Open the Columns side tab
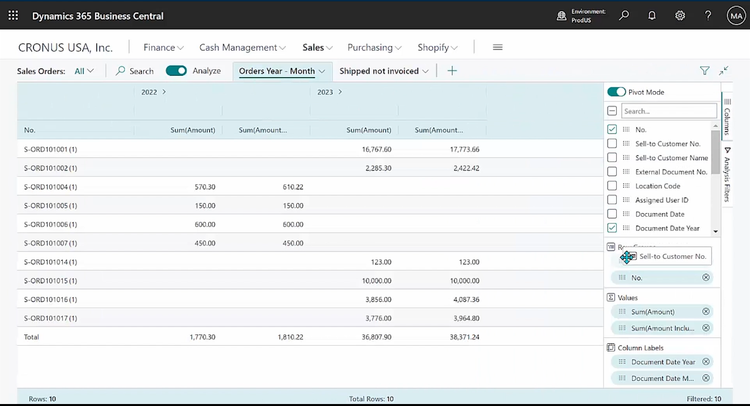The width and height of the screenshot is (750, 406). point(727,116)
